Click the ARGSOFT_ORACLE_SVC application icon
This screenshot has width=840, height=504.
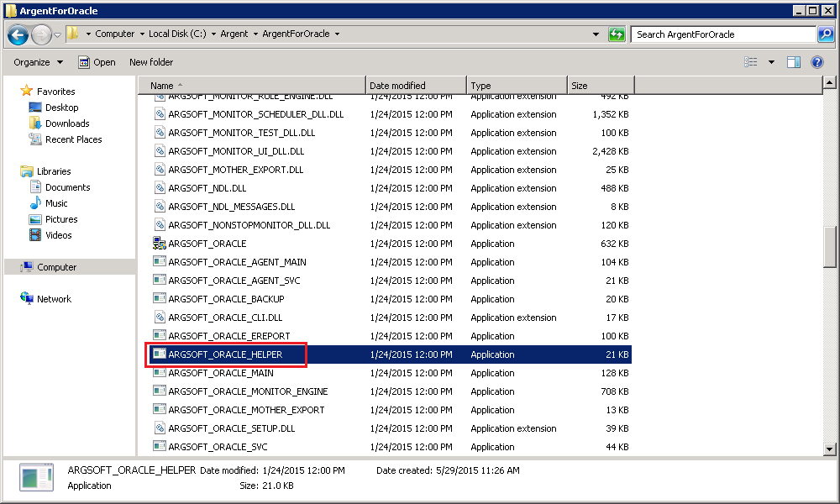coord(160,446)
